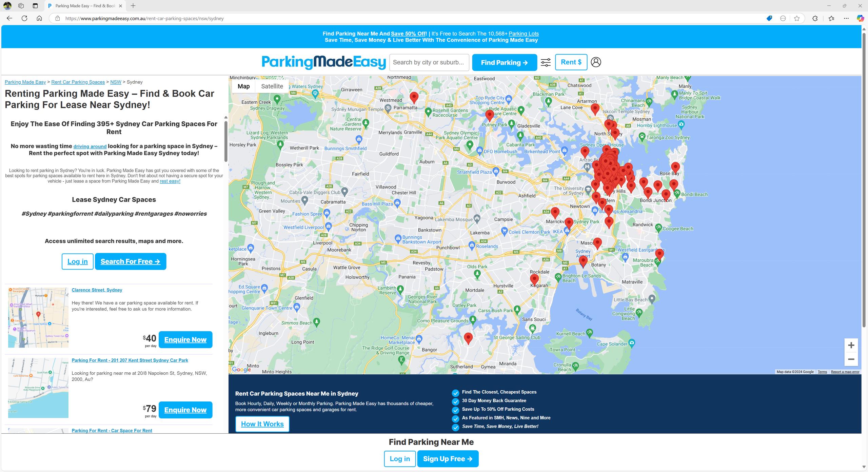The width and height of the screenshot is (868, 472).
Task: Open the Copilot sidebar icon
Action: pos(860,18)
